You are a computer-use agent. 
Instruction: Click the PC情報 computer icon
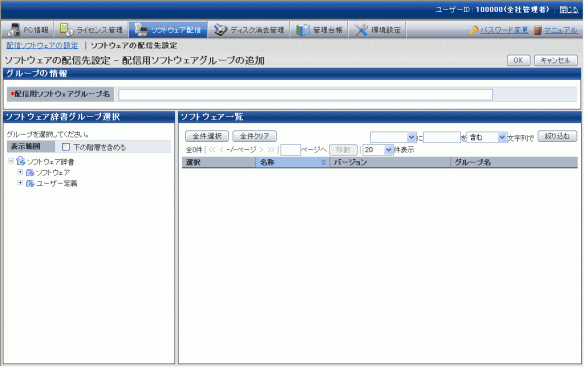14,30
